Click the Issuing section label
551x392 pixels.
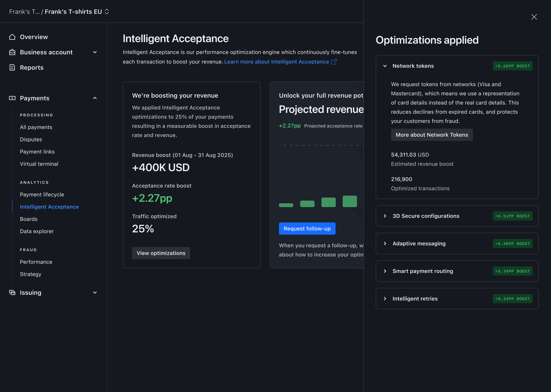[31, 292]
